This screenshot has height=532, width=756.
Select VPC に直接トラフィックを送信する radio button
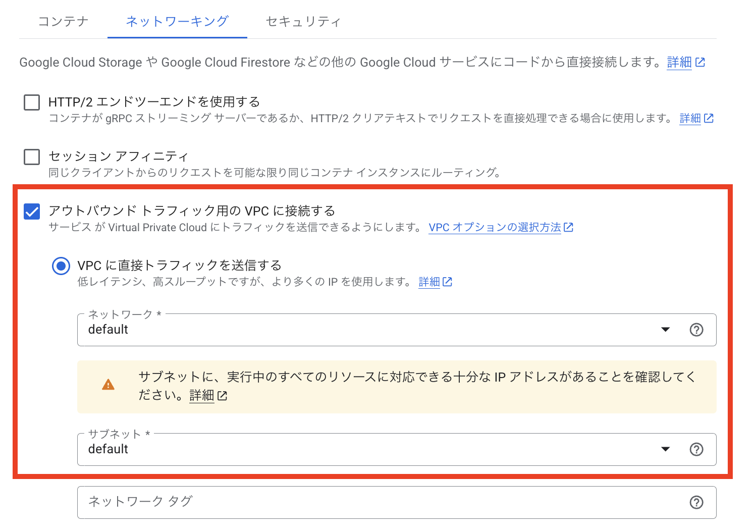[61, 265]
